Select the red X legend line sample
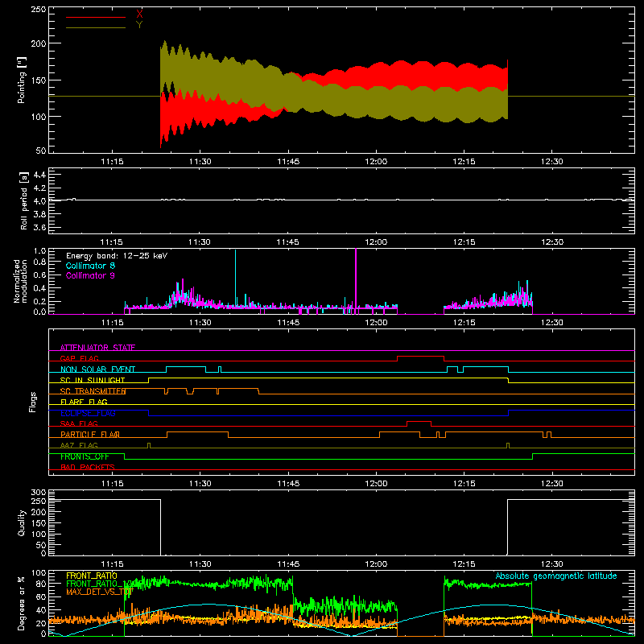 (96, 17)
